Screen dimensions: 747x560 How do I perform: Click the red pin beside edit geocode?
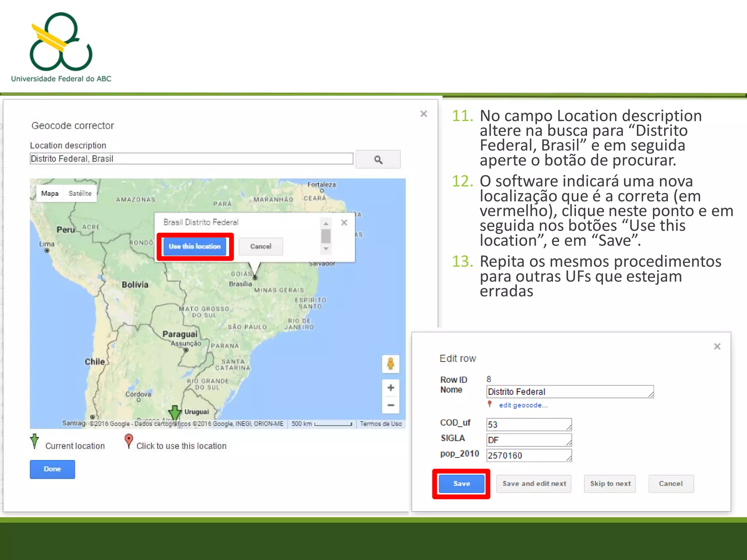(490, 404)
